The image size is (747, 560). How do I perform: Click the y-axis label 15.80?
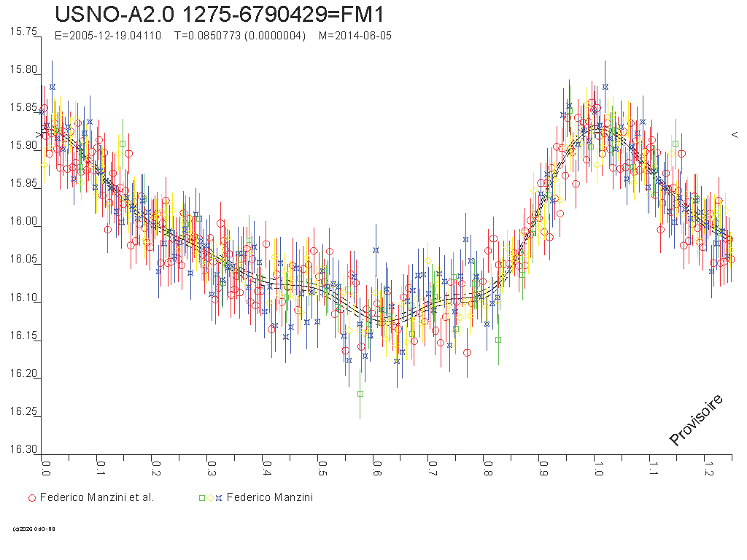[23, 69]
